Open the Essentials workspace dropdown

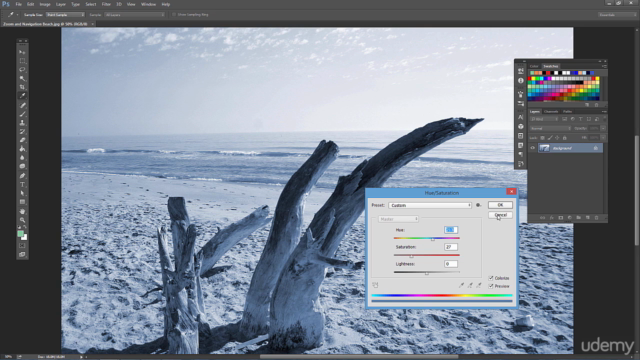617,15
